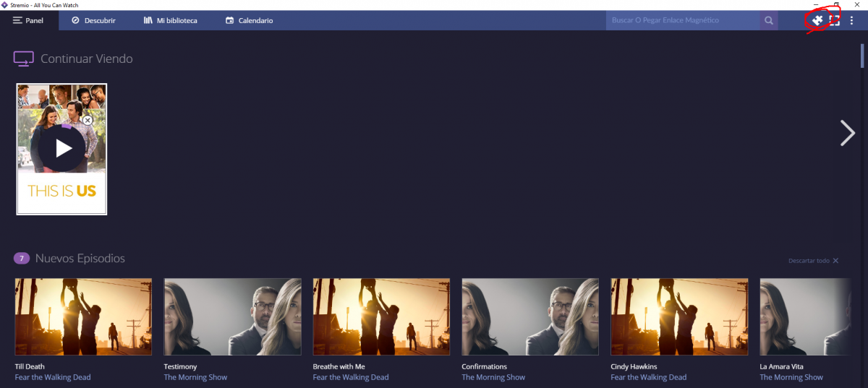This screenshot has width=868, height=388.
Task: Click the Cindy Hawkins title text
Action: tap(634, 366)
